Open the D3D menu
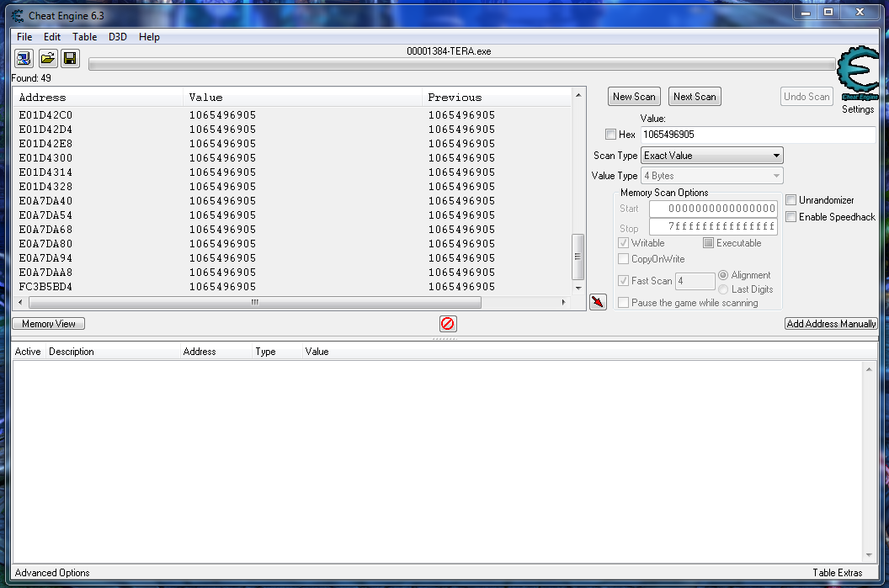Image resolution: width=889 pixels, height=588 pixels. 118,37
